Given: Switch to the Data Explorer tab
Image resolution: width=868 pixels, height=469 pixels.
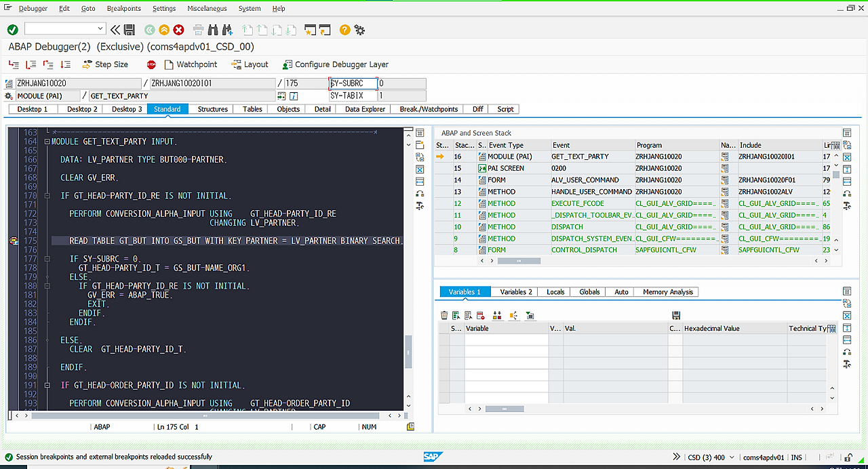Looking at the screenshot, I should pyautogui.click(x=365, y=109).
